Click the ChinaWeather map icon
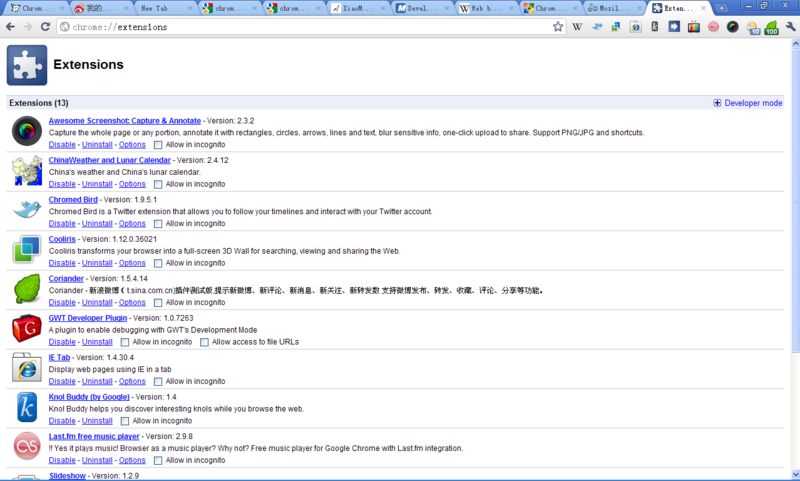Viewport: 800px width, 481px height. point(27,170)
